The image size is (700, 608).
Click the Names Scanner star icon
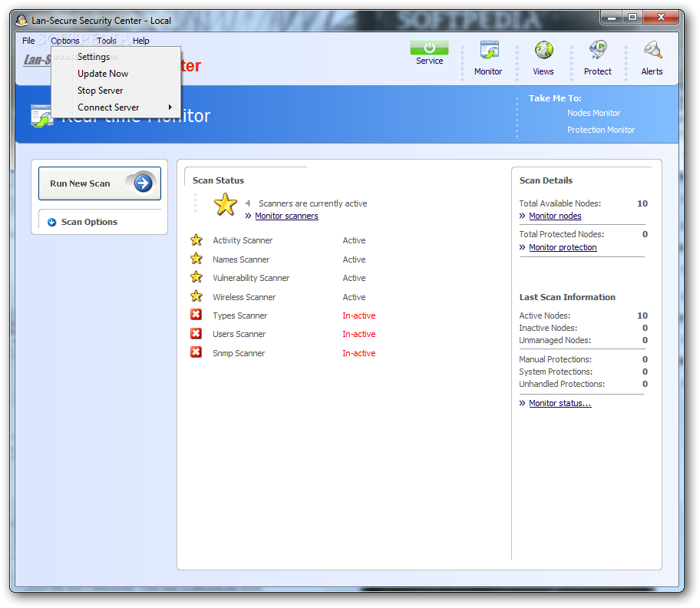196,259
